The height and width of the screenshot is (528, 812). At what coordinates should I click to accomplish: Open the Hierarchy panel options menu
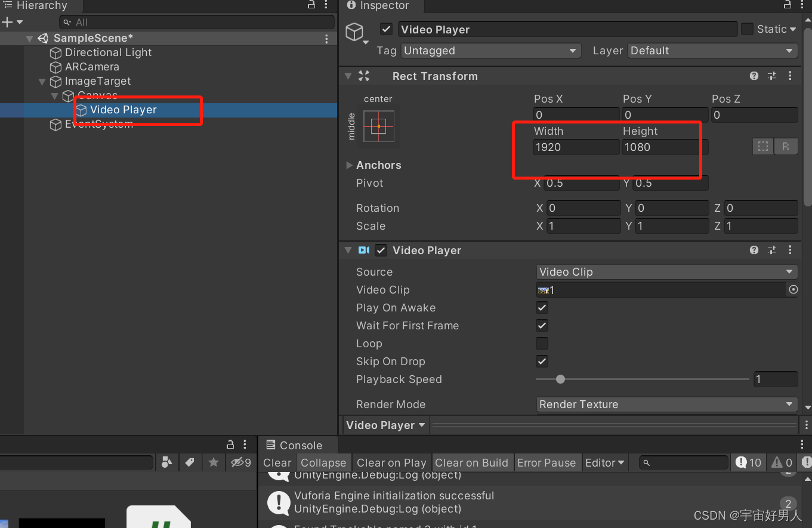pos(327,5)
